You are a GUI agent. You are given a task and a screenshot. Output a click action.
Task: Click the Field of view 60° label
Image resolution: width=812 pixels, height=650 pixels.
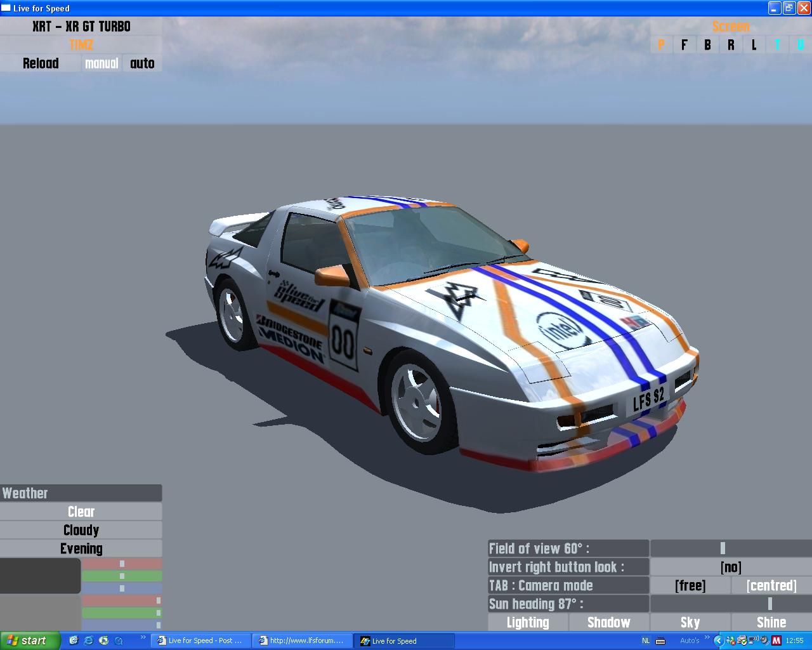click(568, 548)
